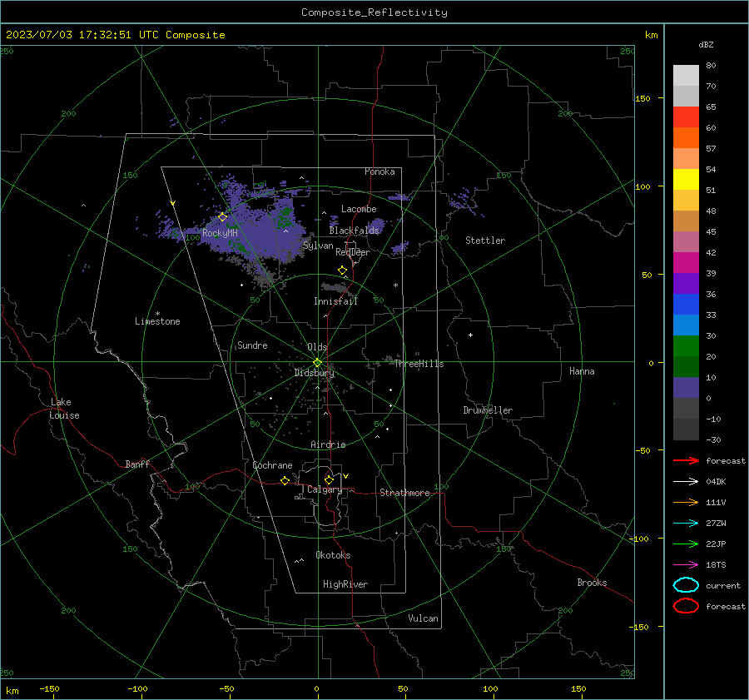Click the blue 36-33 dBZ color swatch
The image size is (749, 700).
[686, 305]
